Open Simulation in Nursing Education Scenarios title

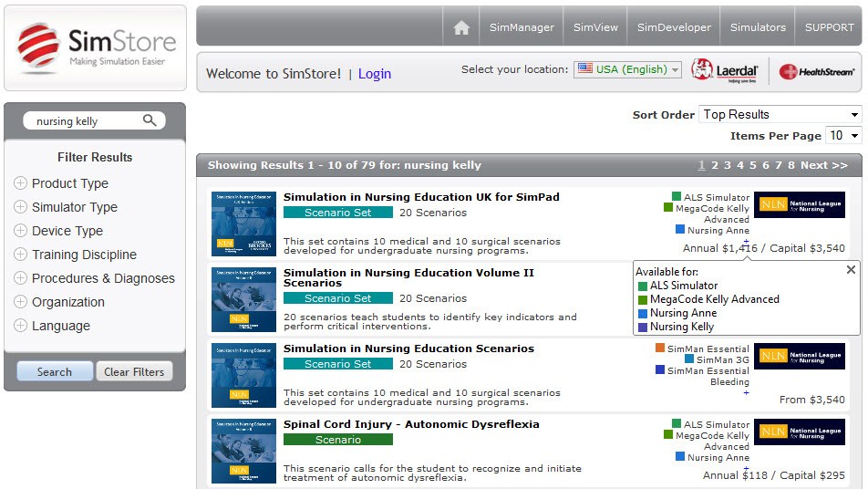[x=408, y=349]
